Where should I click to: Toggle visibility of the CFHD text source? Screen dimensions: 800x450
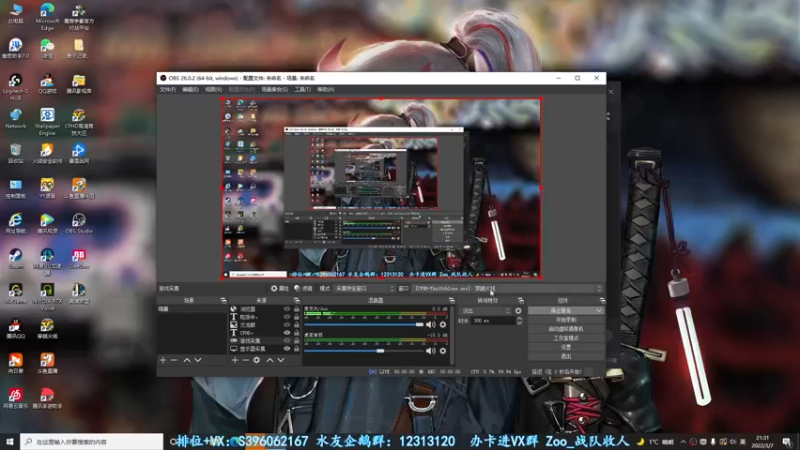click(287, 333)
